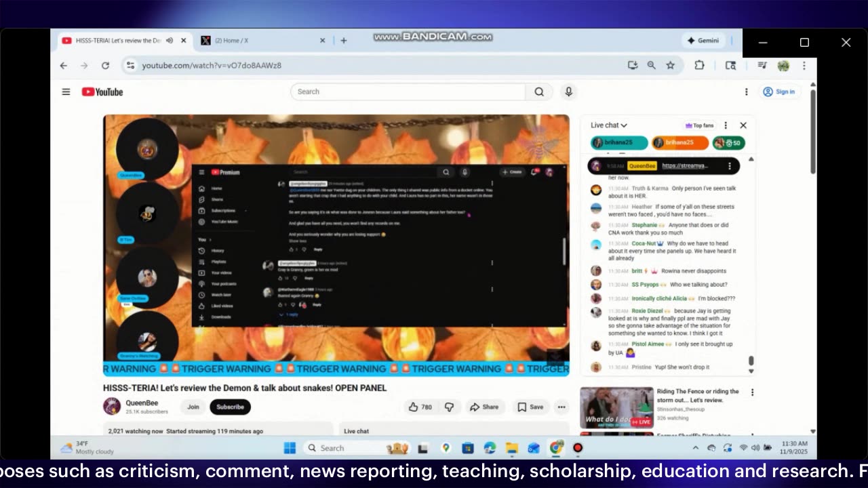Open the streamya link in pinned message
Viewport: 868px width, 488px height.
pos(685,166)
